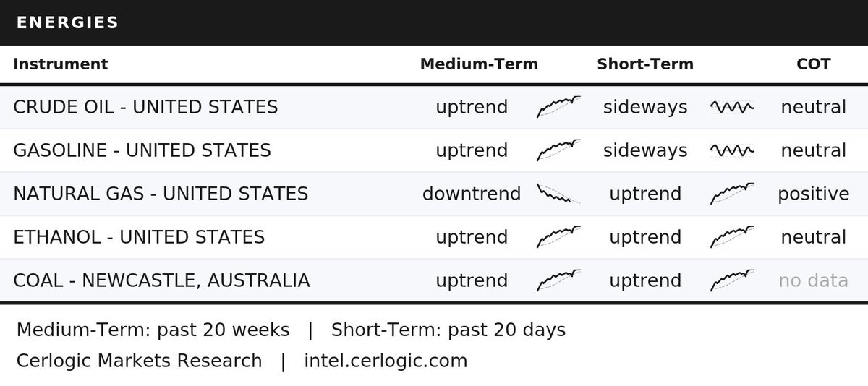
Task: Open COAL - NEWCASTLE, AUSTRALIA instrument
Action: click(x=161, y=280)
